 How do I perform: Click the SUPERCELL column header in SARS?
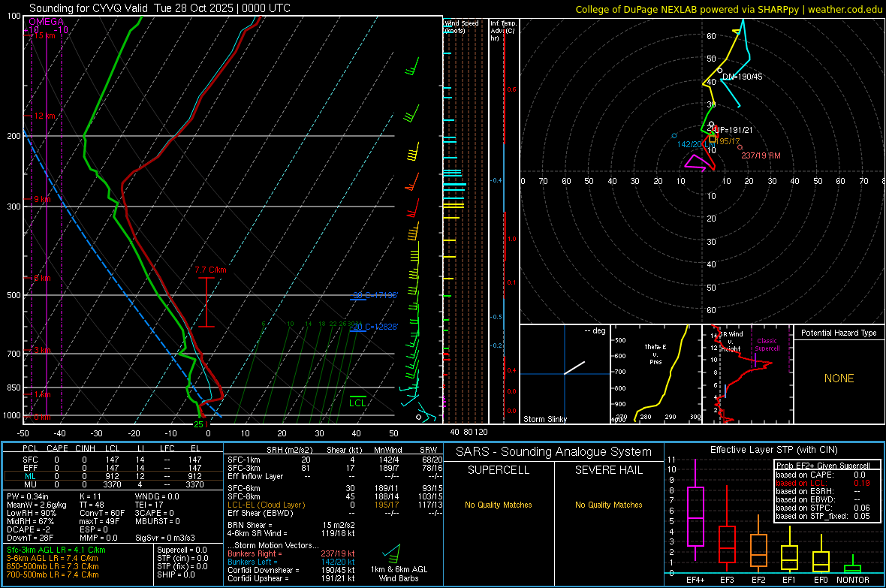coord(499,470)
